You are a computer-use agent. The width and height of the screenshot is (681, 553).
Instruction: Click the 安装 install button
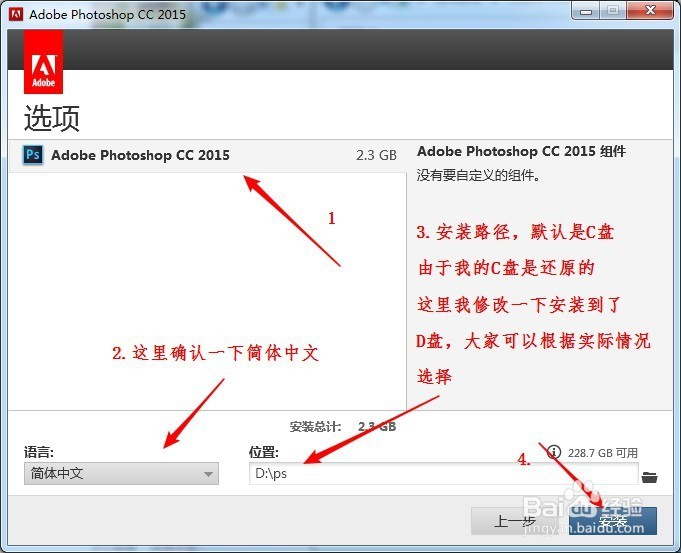pos(613,520)
